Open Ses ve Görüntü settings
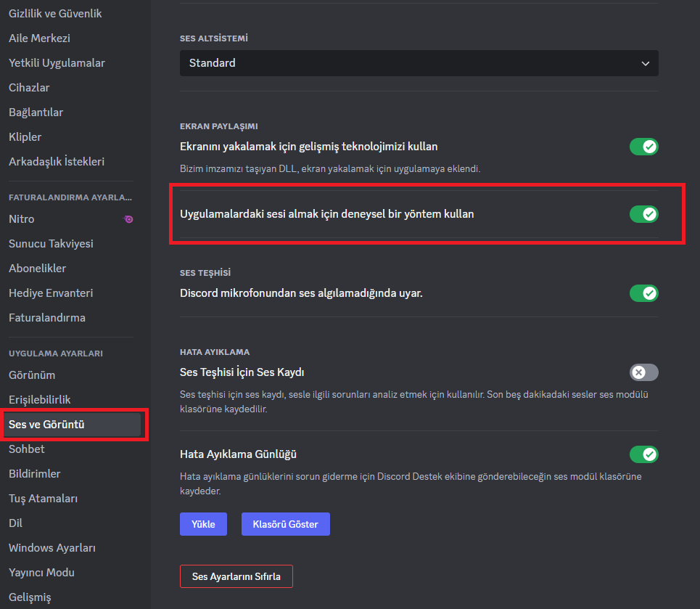The image size is (700, 609). [x=73, y=425]
